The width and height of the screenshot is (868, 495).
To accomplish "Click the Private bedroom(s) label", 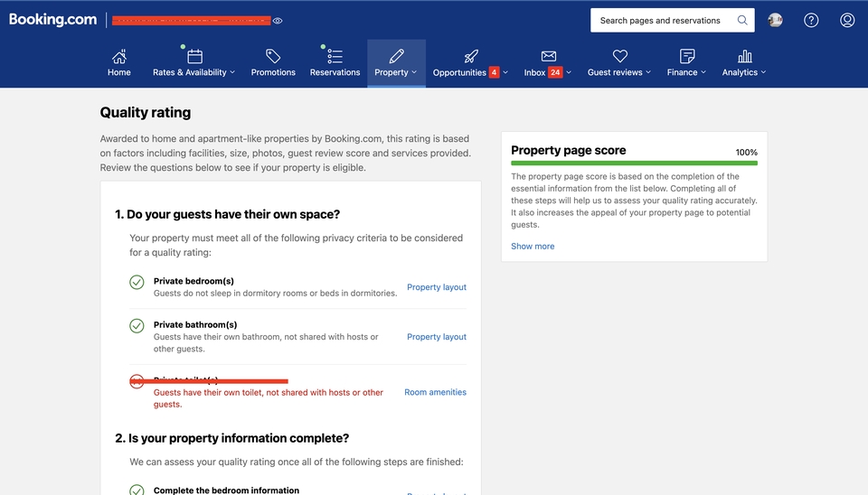I will click(x=193, y=281).
